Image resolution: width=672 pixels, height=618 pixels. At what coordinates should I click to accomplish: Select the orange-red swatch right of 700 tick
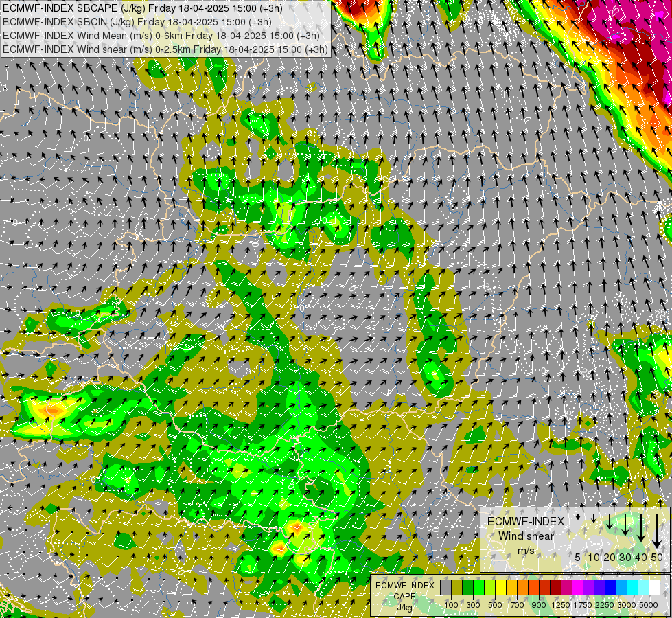[534, 587]
